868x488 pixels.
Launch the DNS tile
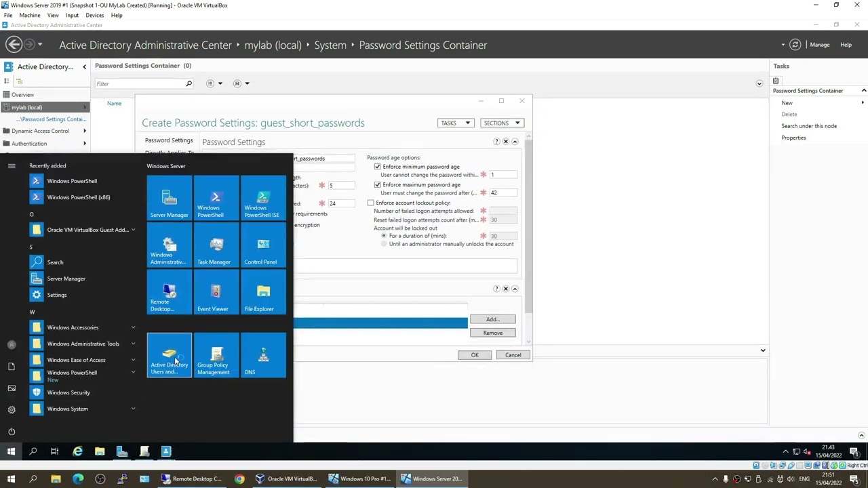coord(263,355)
